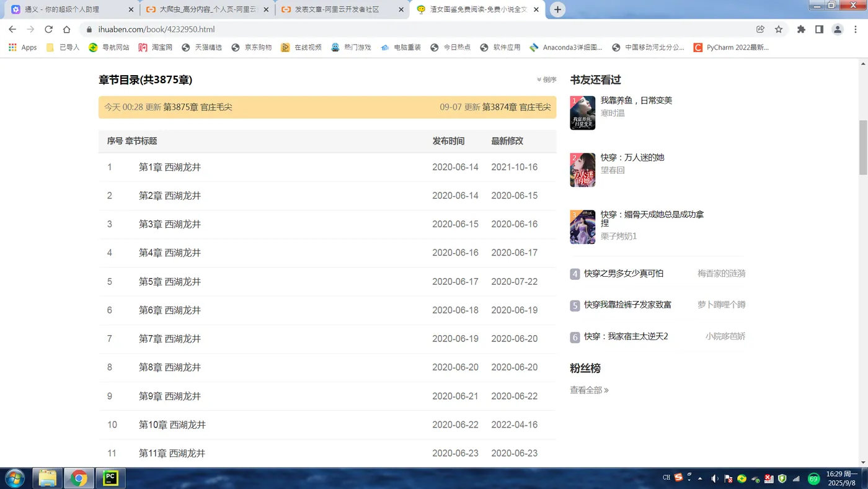This screenshot has width=868, height=489.
Task: Close the 通义 tab
Action: click(x=131, y=9)
